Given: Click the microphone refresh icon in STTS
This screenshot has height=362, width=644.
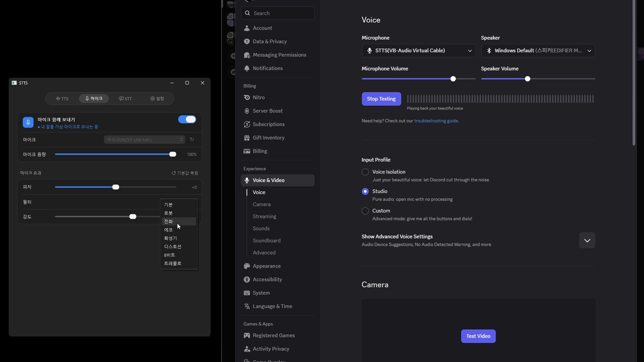Looking at the screenshot, I should (192, 139).
